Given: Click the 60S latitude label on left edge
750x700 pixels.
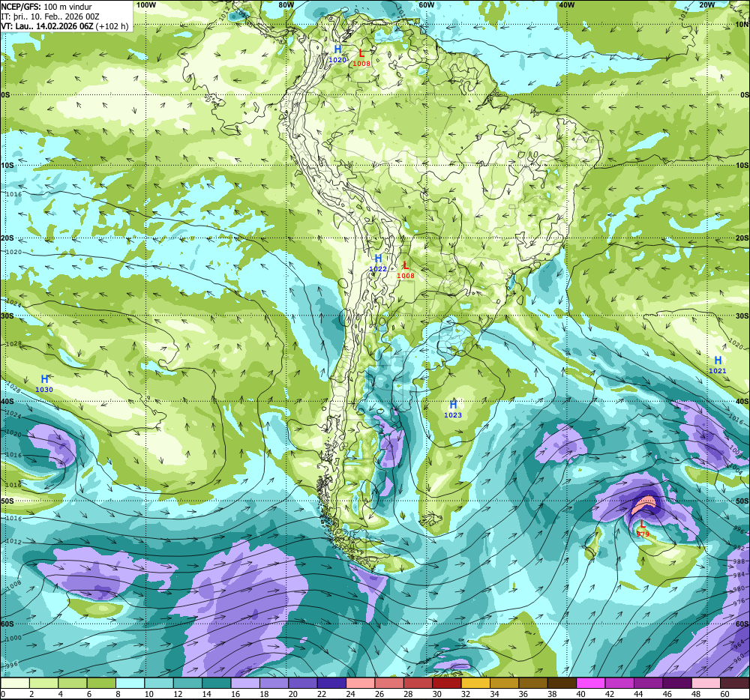Looking at the screenshot, I should [x=7, y=624].
